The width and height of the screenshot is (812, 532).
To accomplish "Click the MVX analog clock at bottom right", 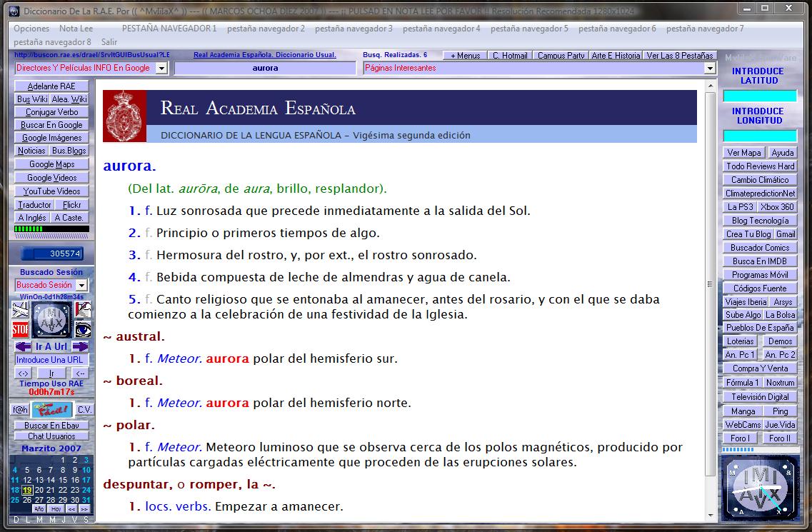I will pyautogui.click(x=760, y=488).
